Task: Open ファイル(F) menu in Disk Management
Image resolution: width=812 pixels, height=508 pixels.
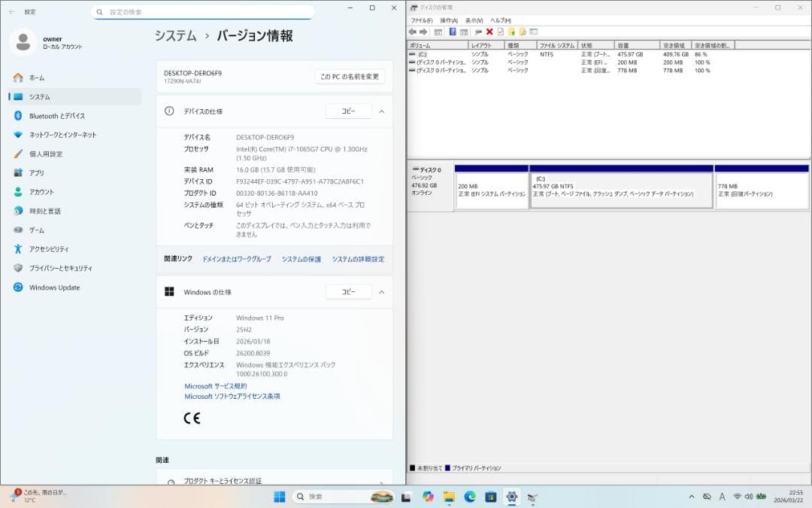Action: coord(422,20)
